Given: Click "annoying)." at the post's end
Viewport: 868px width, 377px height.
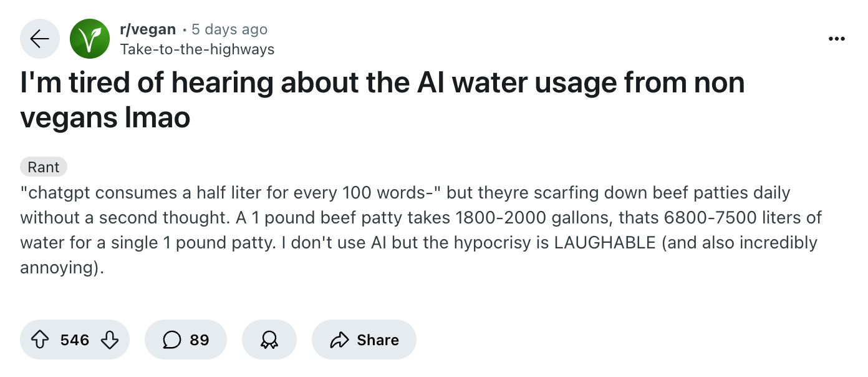Looking at the screenshot, I should pyautogui.click(x=61, y=268).
